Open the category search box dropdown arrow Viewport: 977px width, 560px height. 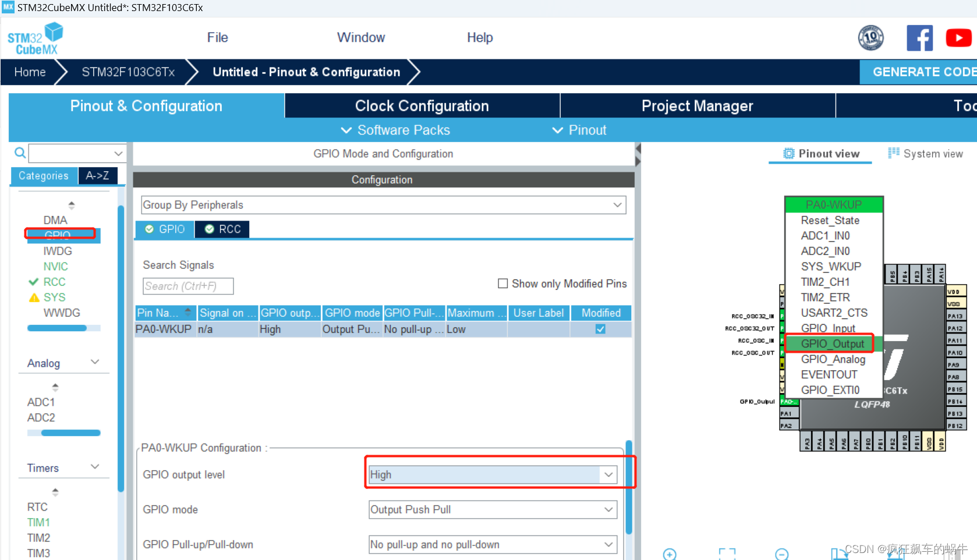pyautogui.click(x=118, y=154)
